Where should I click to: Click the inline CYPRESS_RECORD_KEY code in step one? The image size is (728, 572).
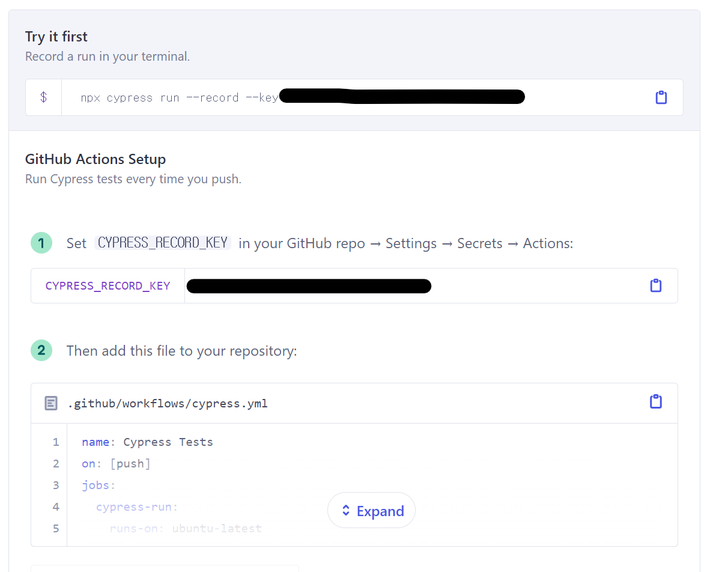163,243
